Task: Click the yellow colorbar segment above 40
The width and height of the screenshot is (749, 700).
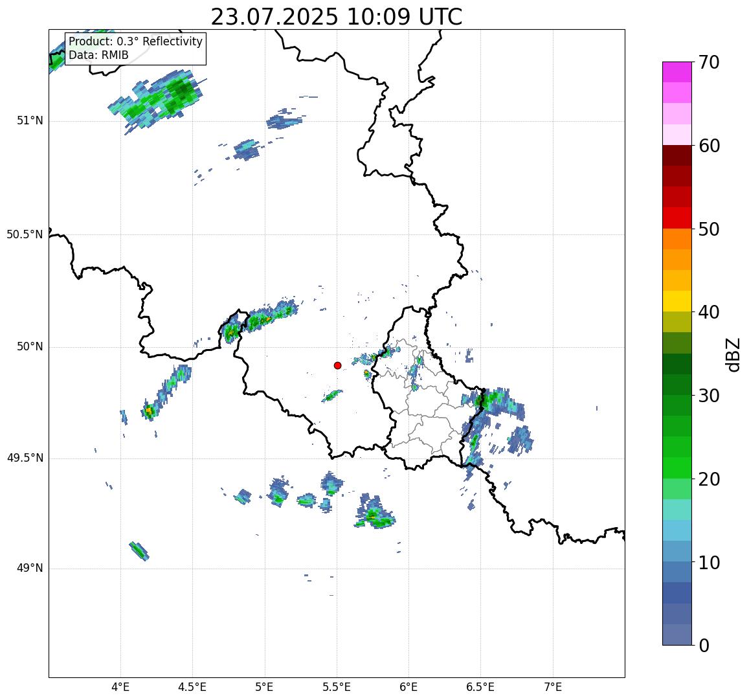Action: click(x=677, y=301)
